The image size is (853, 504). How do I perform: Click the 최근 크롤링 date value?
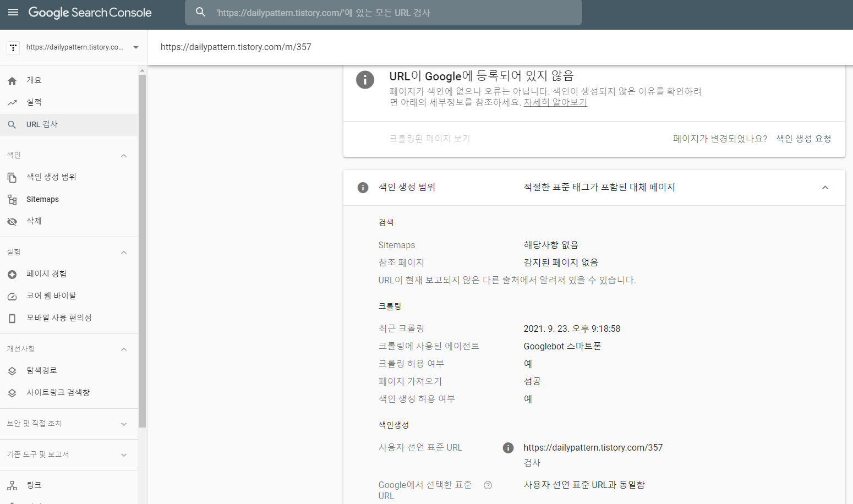pos(572,329)
